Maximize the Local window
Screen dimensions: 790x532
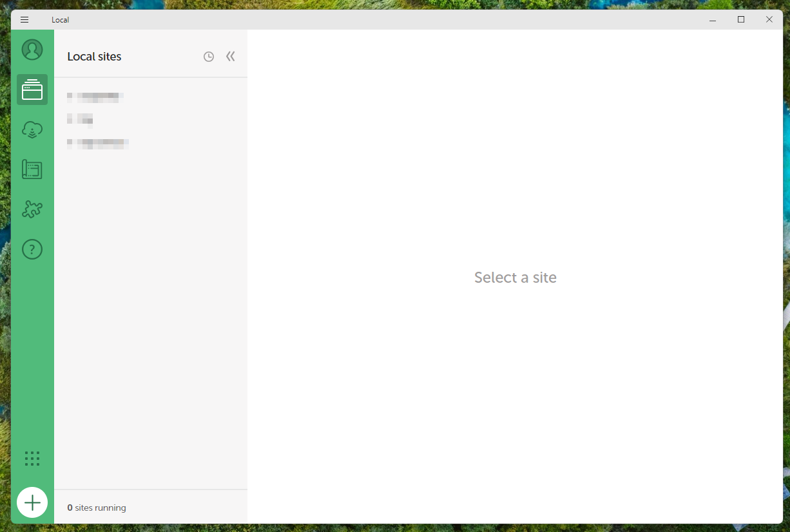(741, 20)
